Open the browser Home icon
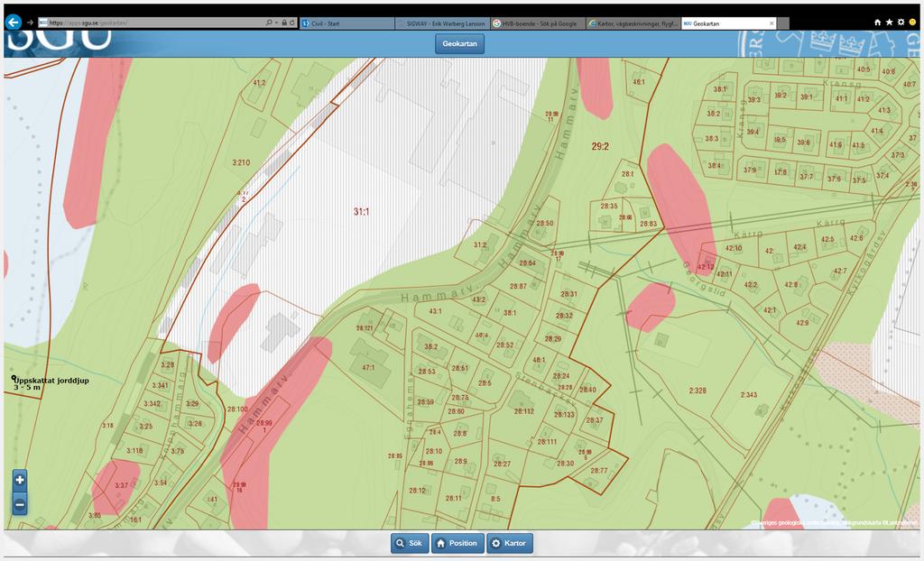The image size is (924, 561). click(x=877, y=23)
